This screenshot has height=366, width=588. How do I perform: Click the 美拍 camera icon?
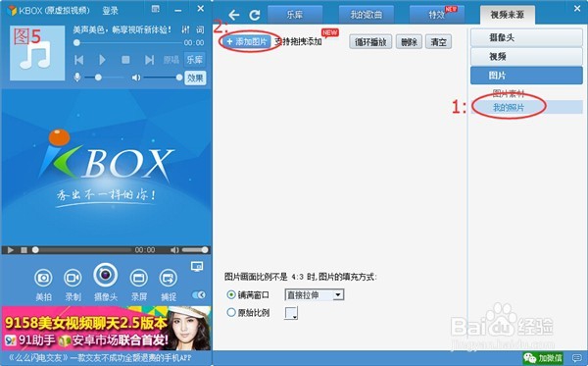pyautogui.click(x=43, y=278)
